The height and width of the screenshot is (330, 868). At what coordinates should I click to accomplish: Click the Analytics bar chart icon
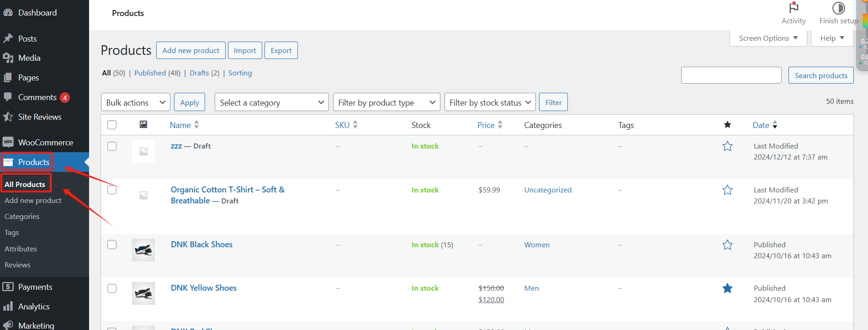pos(8,306)
